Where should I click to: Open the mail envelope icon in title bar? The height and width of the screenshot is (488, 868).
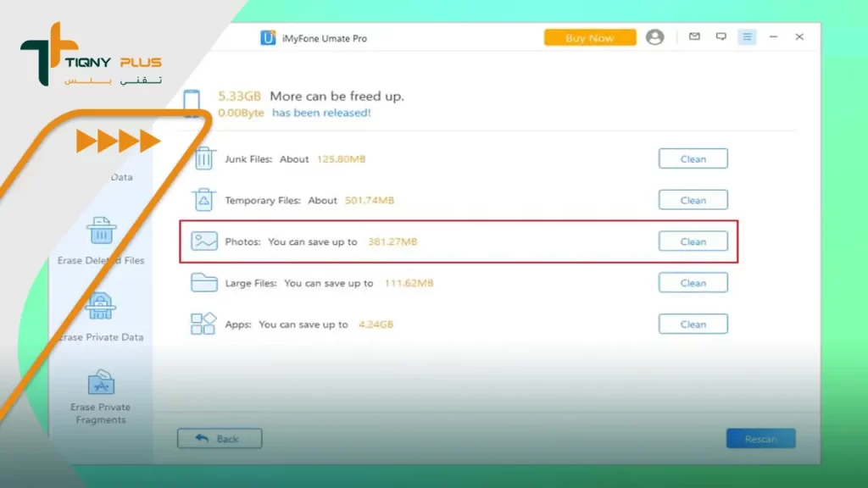point(694,36)
